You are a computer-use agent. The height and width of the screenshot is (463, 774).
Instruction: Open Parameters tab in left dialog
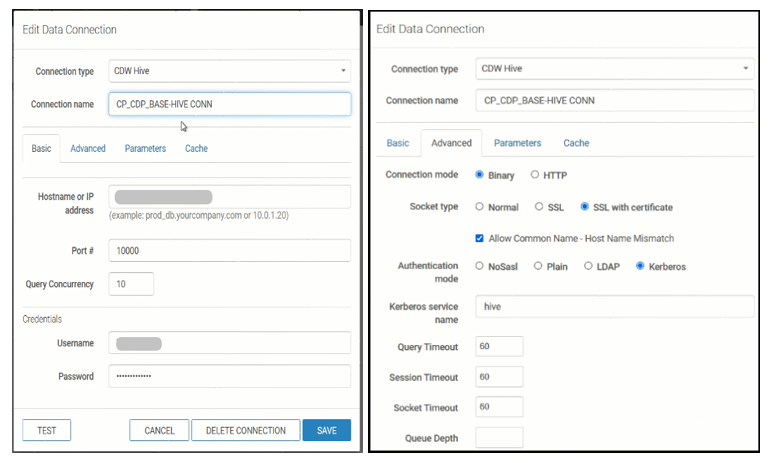tap(145, 149)
